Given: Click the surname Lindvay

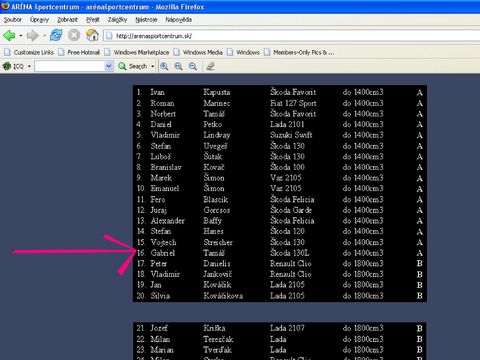Looking at the screenshot, I should [217, 135].
